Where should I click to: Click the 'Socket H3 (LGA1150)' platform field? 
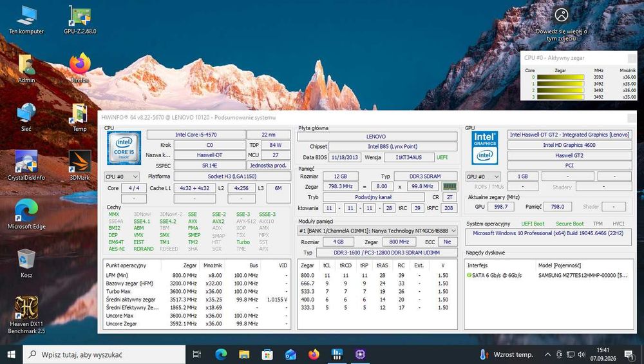click(x=232, y=177)
